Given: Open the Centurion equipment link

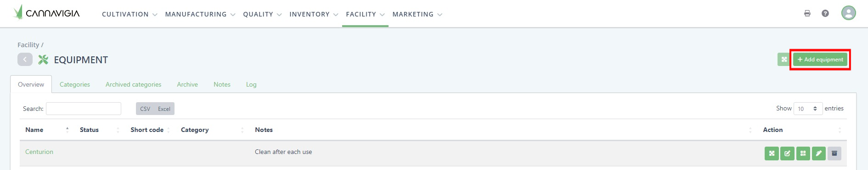Looking at the screenshot, I should click(39, 152).
